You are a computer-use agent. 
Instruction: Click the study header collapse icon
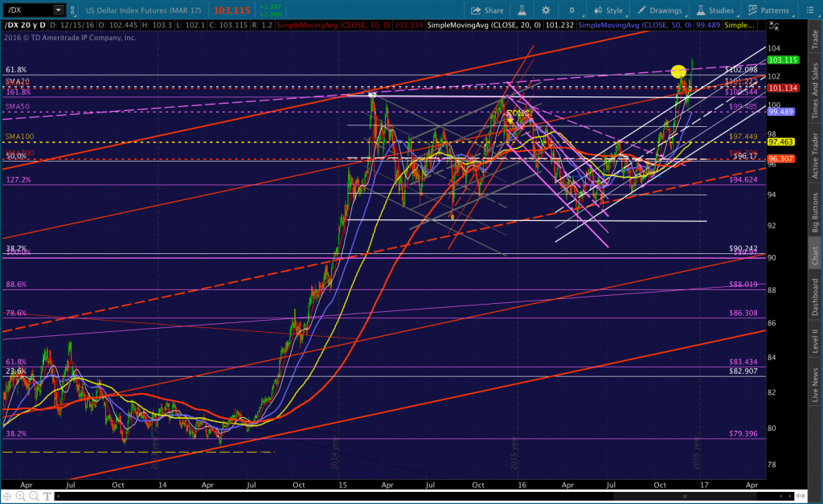(x=774, y=26)
